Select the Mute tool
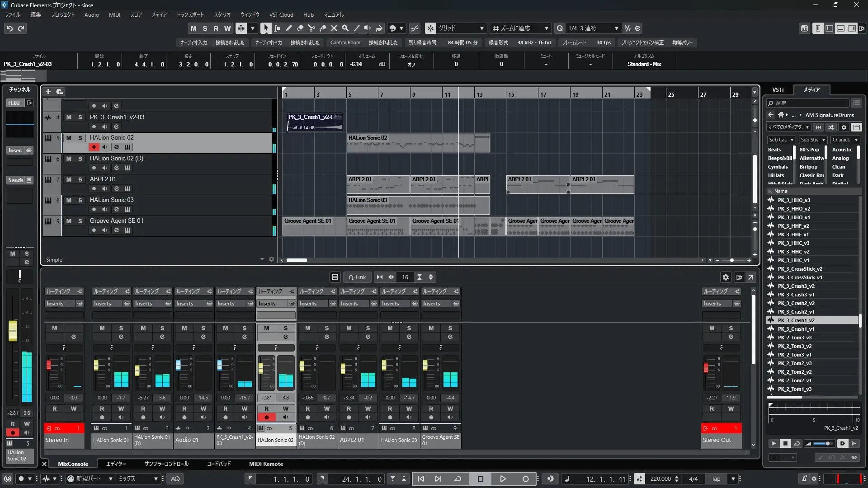The width and height of the screenshot is (868, 488). 334,28
